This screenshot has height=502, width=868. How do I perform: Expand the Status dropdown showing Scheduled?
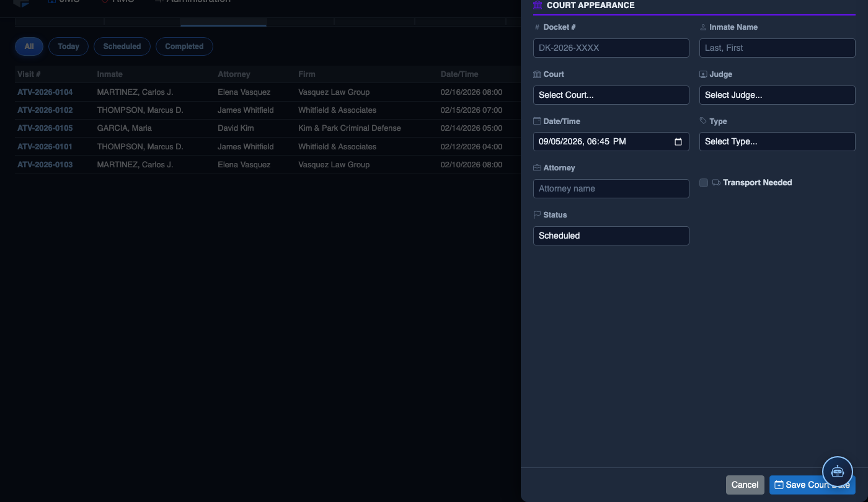[x=611, y=236]
